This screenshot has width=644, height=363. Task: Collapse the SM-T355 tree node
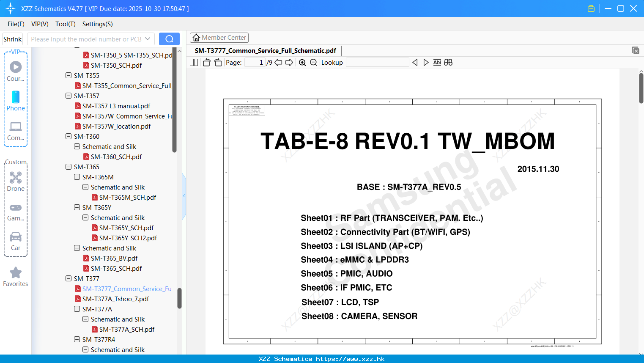coord(69,75)
